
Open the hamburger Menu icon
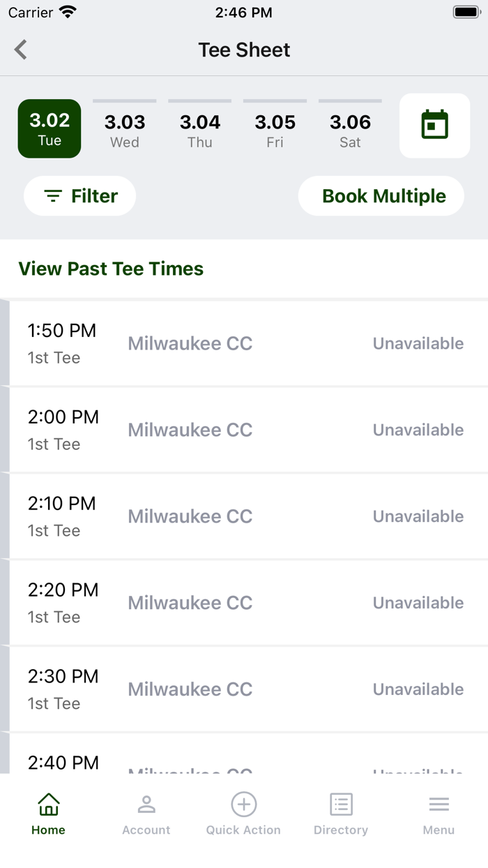(439, 805)
